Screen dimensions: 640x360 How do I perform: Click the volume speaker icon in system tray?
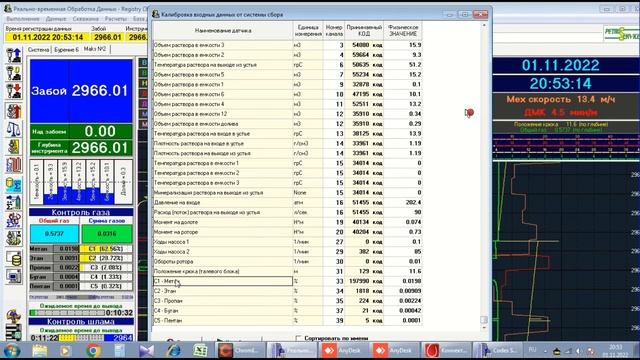pyautogui.click(x=578, y=351)
